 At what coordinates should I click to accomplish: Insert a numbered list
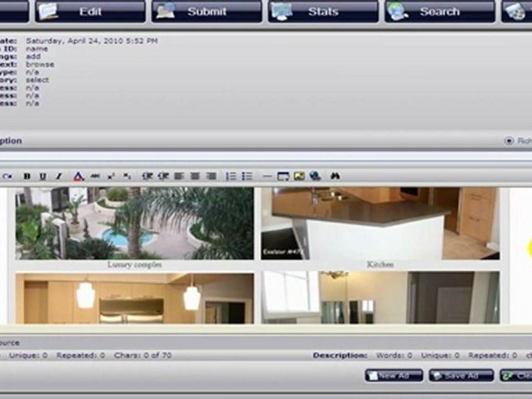click(x=231, y=176)
